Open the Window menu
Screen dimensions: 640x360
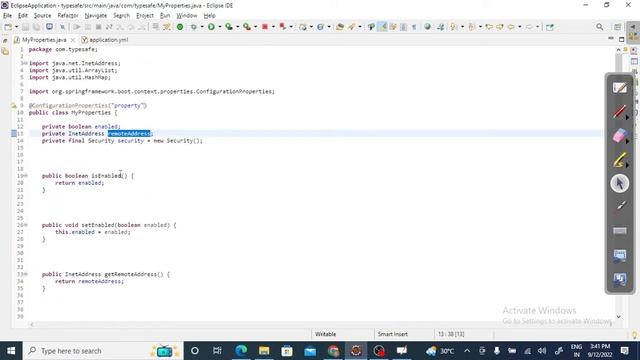pos(187,16)
